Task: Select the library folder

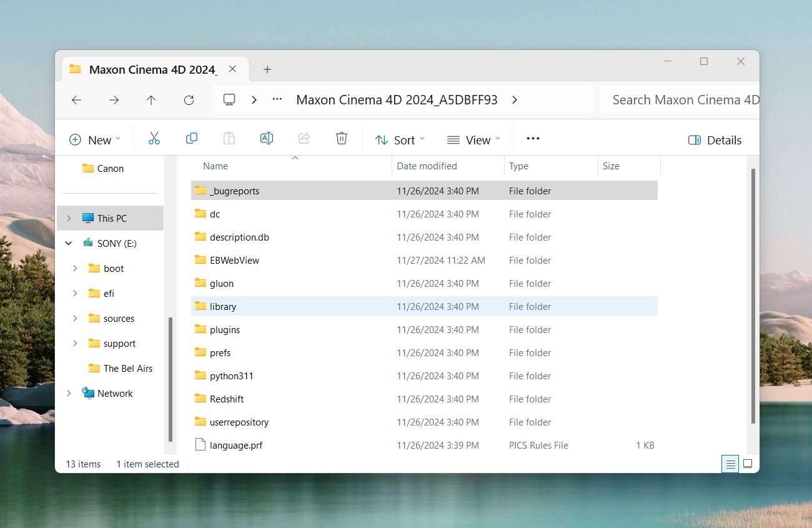Action: [424, 306]
